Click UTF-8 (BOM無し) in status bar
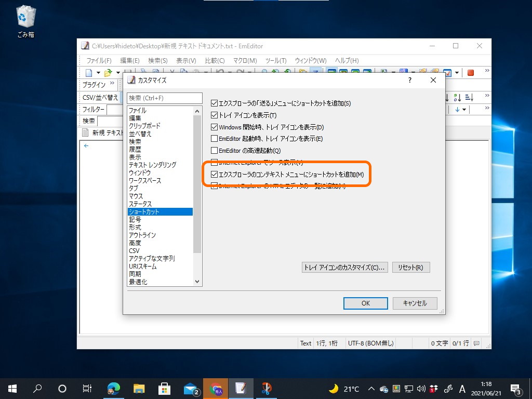Viewport: 532px width, 399px height. pos(370,343)
